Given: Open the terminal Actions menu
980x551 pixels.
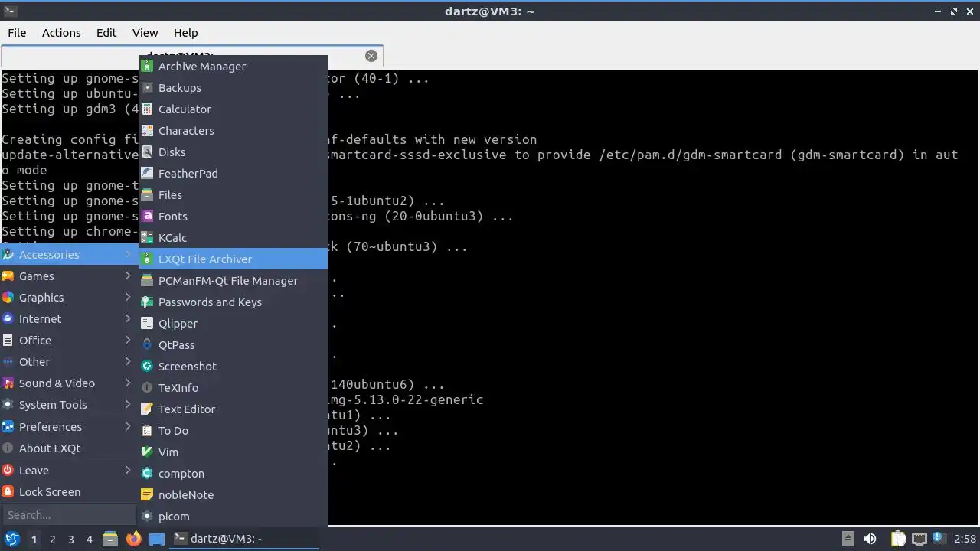Looking at the screenshot, I should 61,33.
